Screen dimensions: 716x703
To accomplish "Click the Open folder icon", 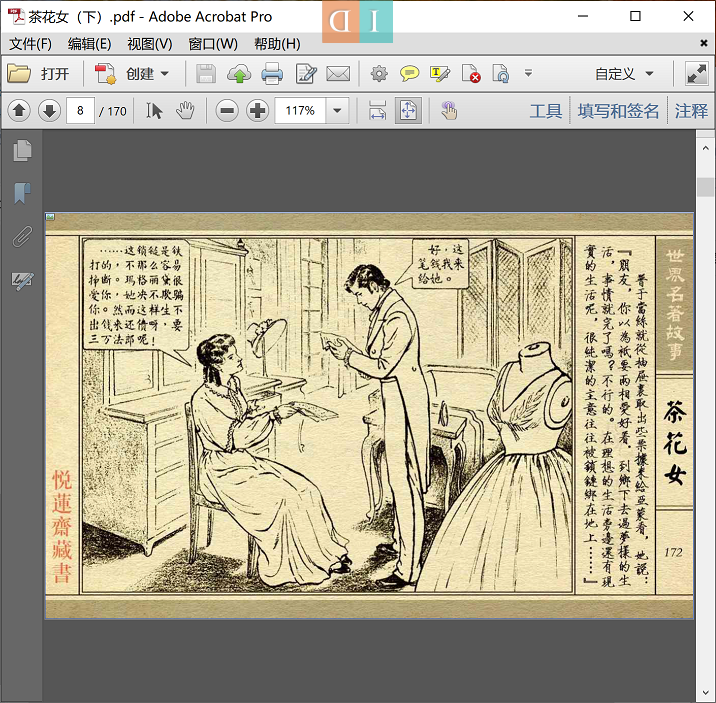I will [x=19, y=73].
